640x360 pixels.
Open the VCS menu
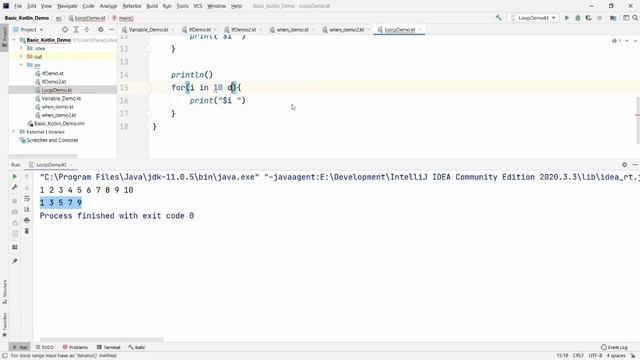[198, 6]
